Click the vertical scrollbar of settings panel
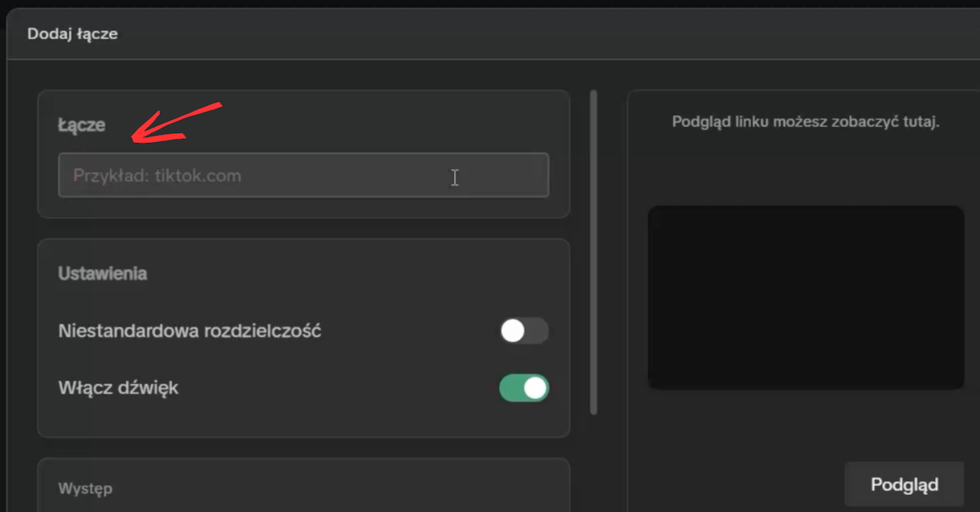Image resolution: width=980 pixels, height=512 pixels. coord(594,253)
